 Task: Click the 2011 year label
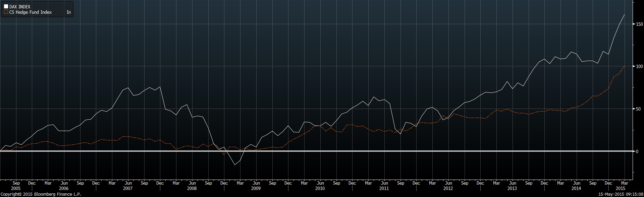(x=384, y=189)
